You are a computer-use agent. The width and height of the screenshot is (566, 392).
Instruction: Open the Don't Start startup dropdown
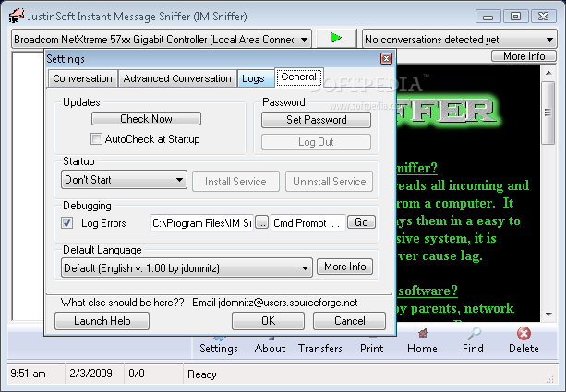[124, 180]
